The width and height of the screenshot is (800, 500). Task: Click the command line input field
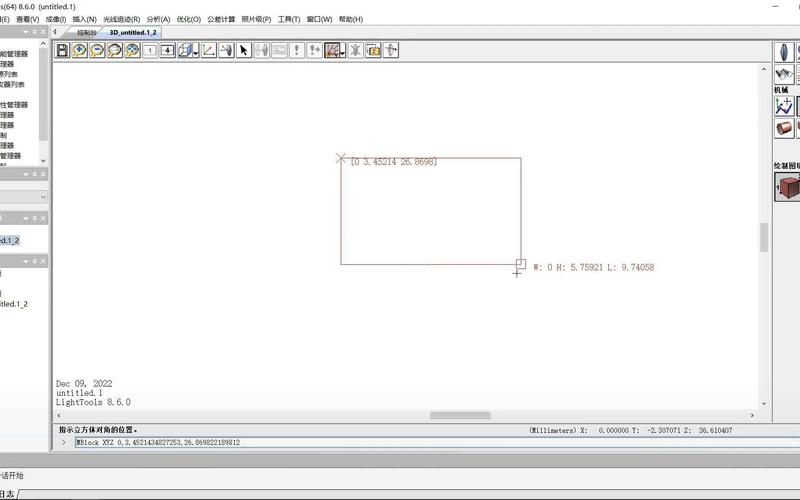400,442
